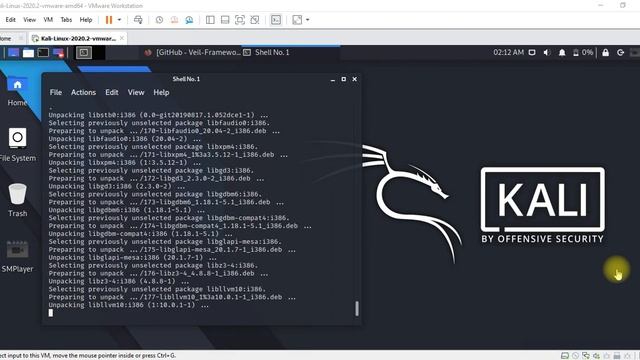Click the Send Ctrl+Alt+Del toolbar icon
This screenshot has height=360, width=640.
(x=138, y=20)
